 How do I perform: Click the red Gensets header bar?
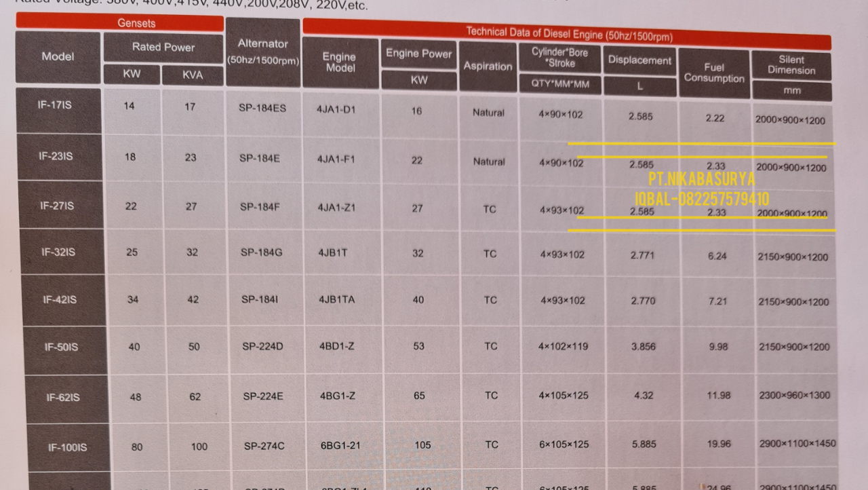tap(119, 22)
